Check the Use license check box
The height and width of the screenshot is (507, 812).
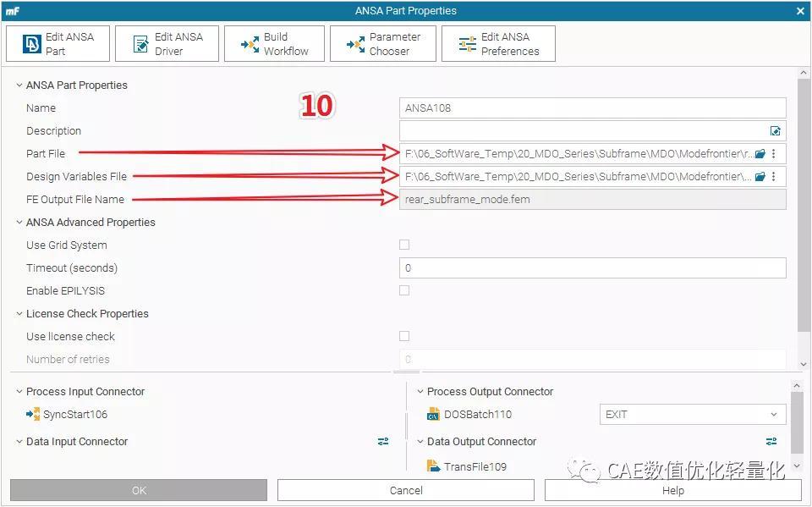click(x=404, y=336)
